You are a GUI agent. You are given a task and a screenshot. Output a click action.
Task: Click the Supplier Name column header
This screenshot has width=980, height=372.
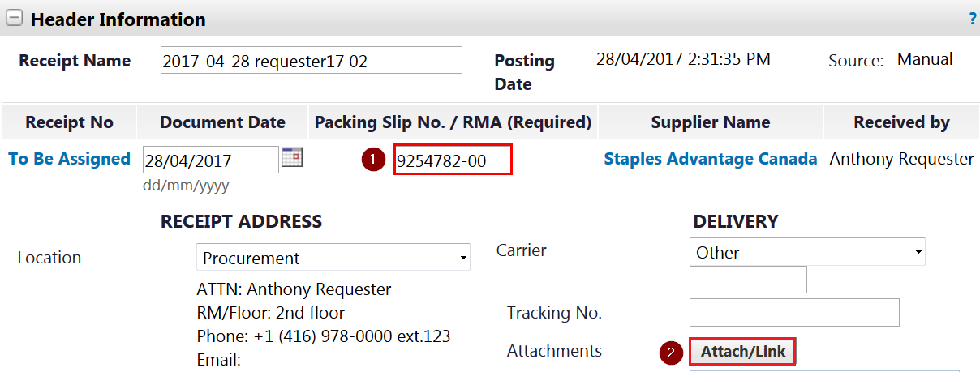pyautogui.click(x=711, y=122)
